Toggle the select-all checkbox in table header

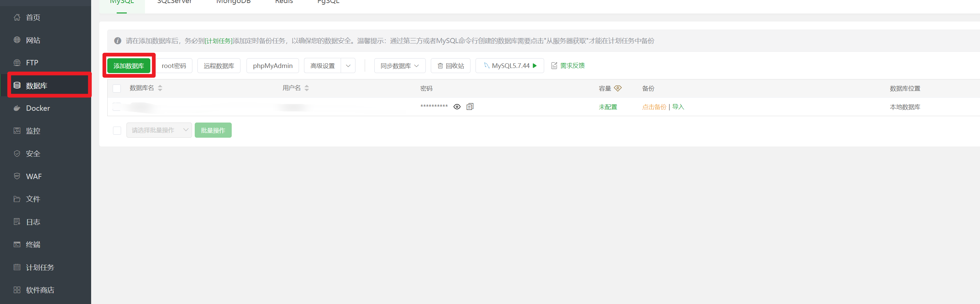tap(117, 89)
